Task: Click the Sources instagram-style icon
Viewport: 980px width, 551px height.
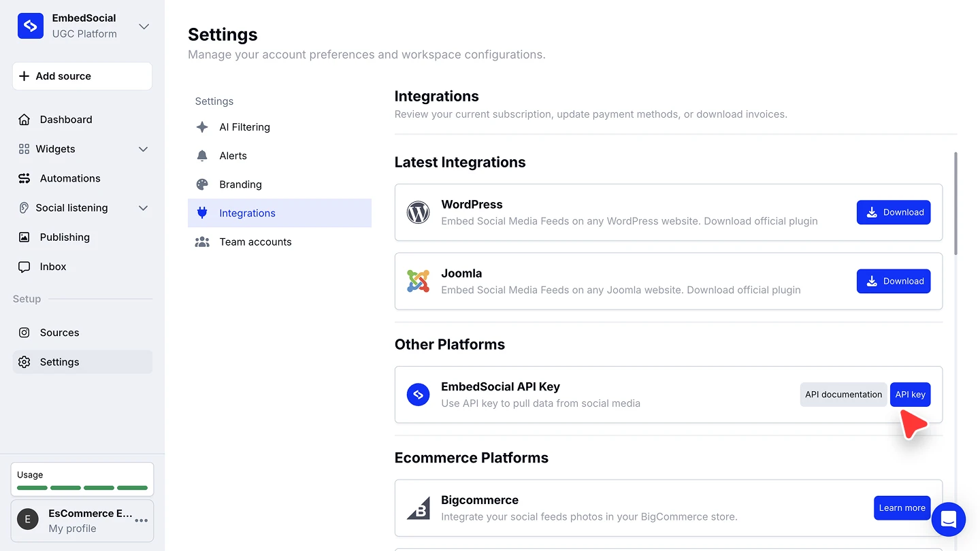Action: pyautogui.click(x=24, y=333)
